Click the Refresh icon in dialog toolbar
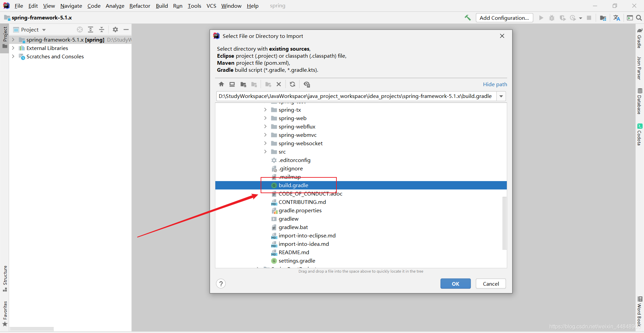This screenshot has height=333, width=644. pyautogui.click(x=292, y=84)
